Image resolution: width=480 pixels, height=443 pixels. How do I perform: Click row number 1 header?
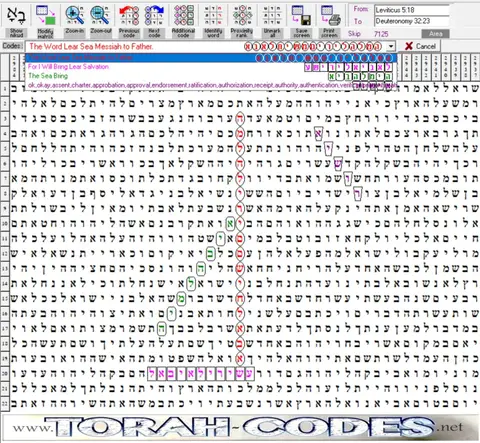tap(5, 89)
